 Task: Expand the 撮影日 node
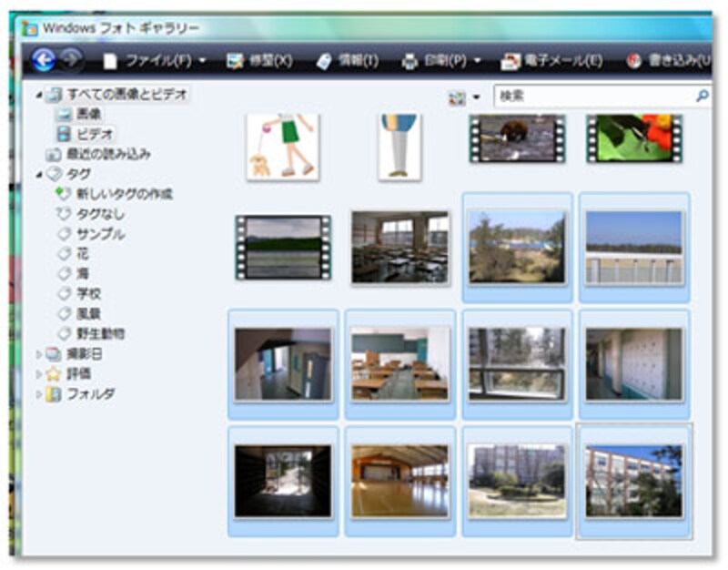40,353
